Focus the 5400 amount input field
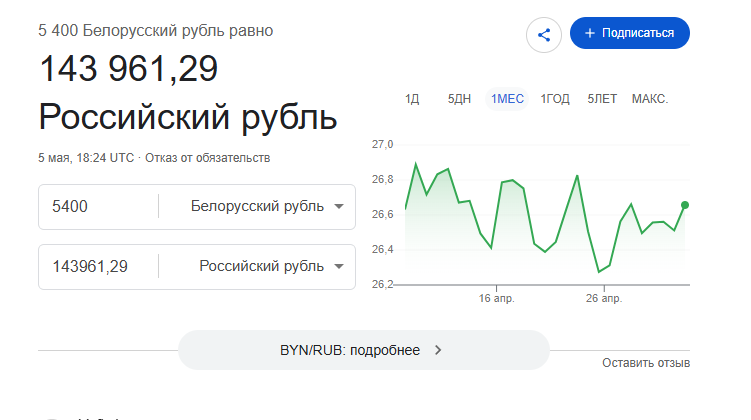751x420 pixels. coord(98,206)
